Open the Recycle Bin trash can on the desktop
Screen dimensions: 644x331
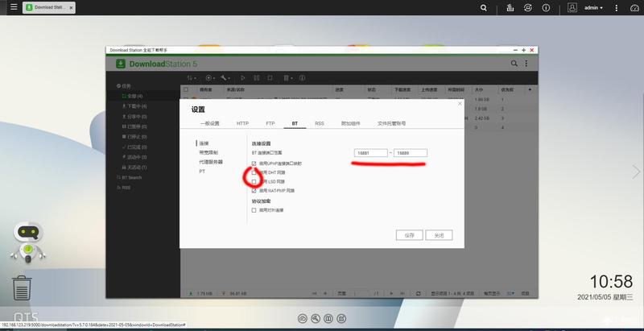(x=22, y=288)
